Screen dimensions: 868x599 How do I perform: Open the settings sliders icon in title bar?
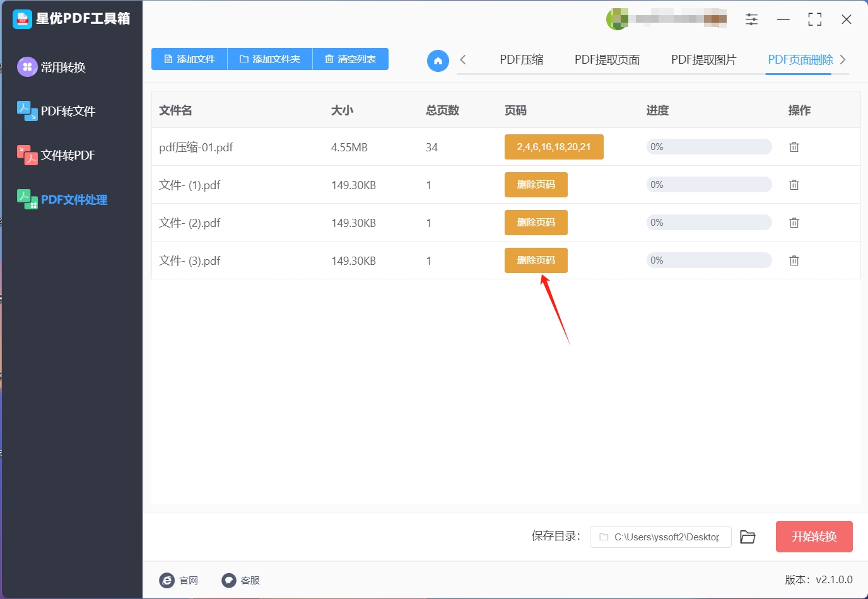click(751, 20)
